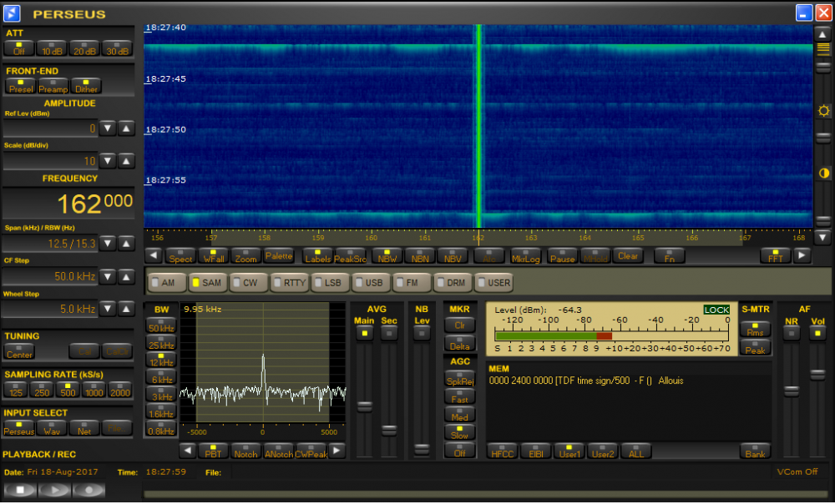Click the Rms S-meter mode
The image size is (835, 504).
click(x=755, y=330)
